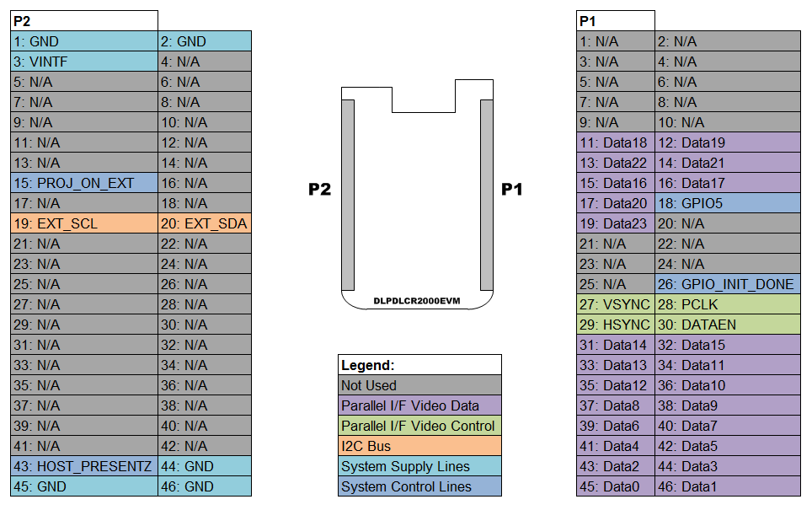Viewport: 812px width, 510px height.
Task: Click the Data0 pin 45 cell
Action: [615, 486]
